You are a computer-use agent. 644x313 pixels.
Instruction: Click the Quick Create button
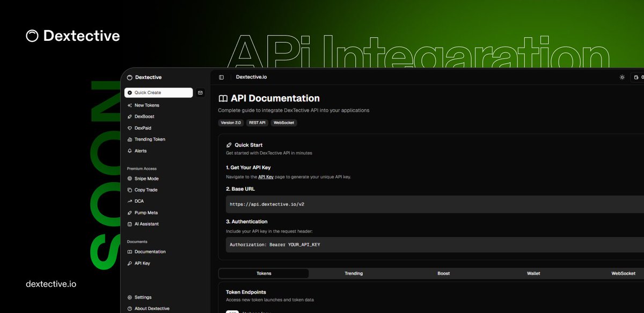coord(158,93)
